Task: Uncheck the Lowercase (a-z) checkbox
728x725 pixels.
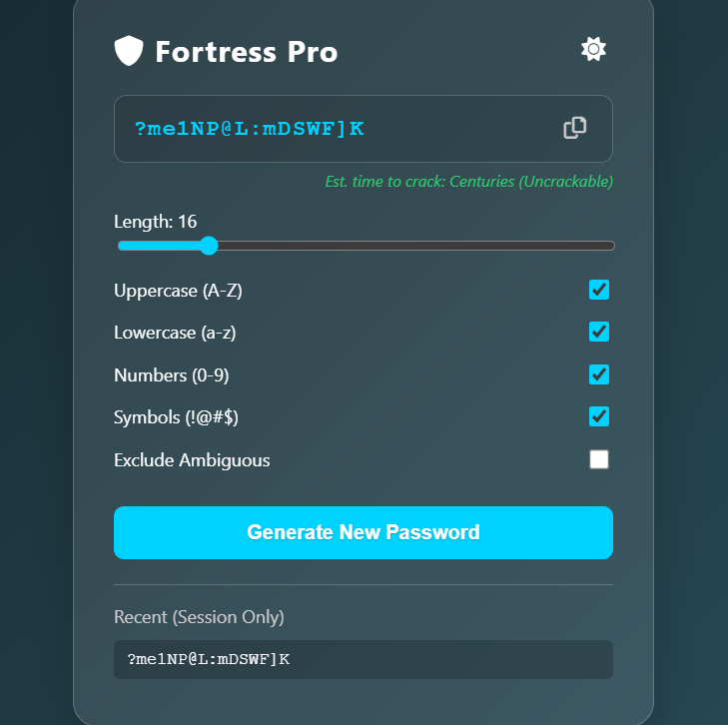Action: pos(598,332)
